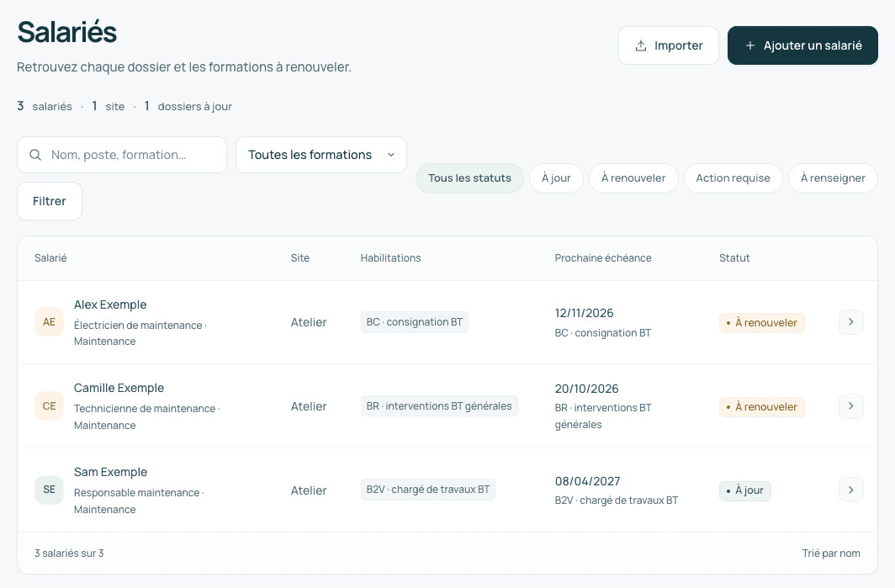The image size is (895, 588).
Task: Click the magnifier search icon
Action: coord(35,155)
